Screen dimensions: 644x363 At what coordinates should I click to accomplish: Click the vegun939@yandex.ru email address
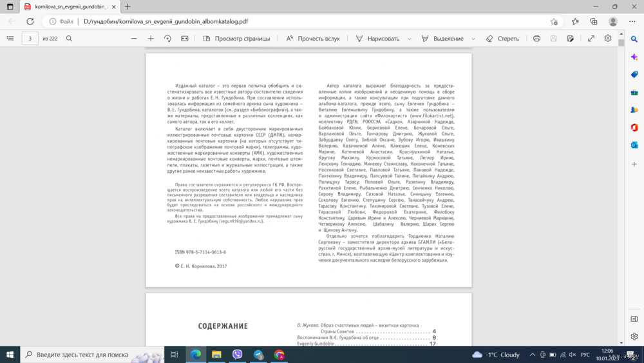241,221
